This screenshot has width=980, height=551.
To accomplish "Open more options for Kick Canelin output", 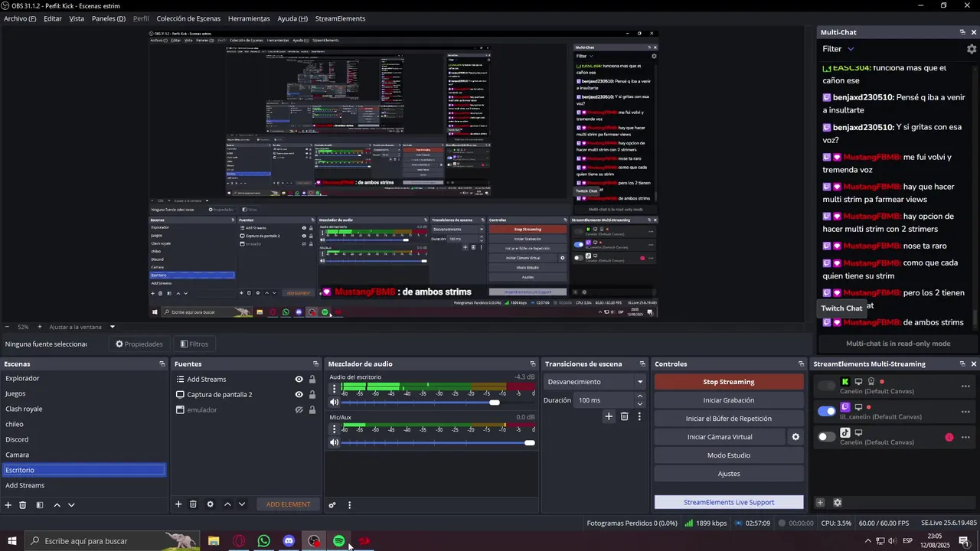I will point(965,386).
